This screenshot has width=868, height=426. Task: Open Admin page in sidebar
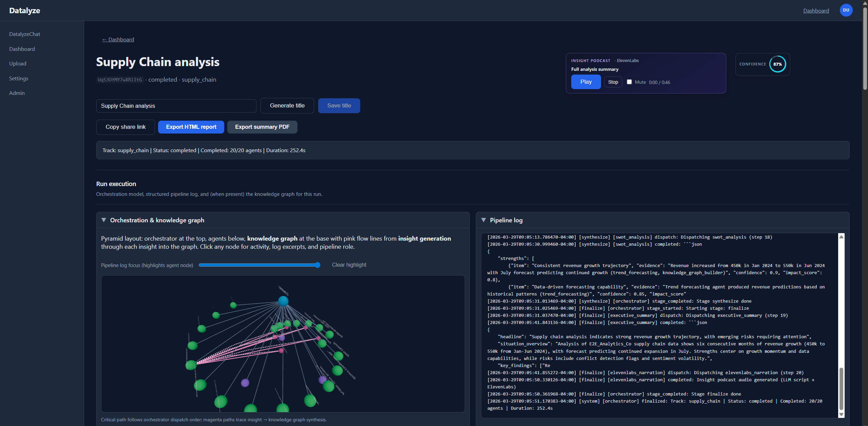point(17,93)
